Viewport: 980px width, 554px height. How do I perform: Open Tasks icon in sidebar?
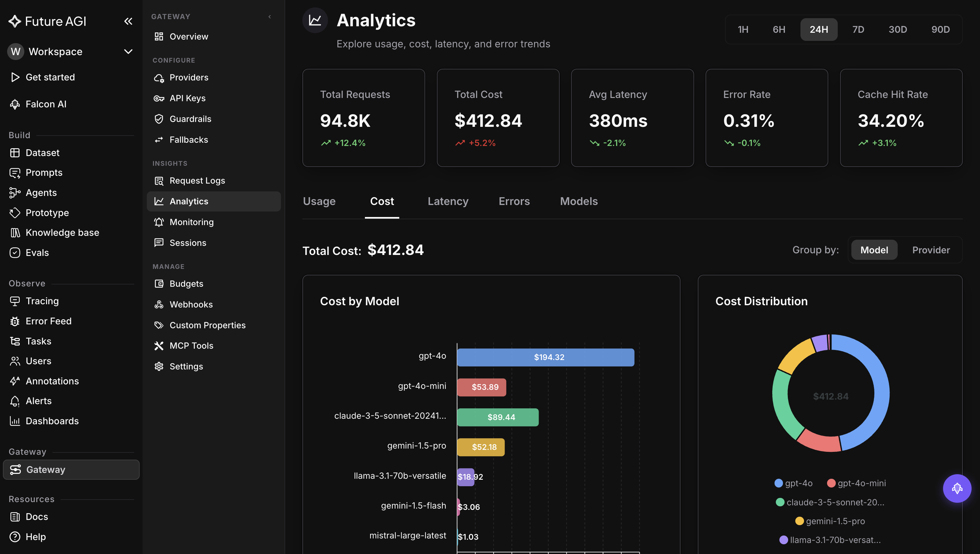click(15, 341)
